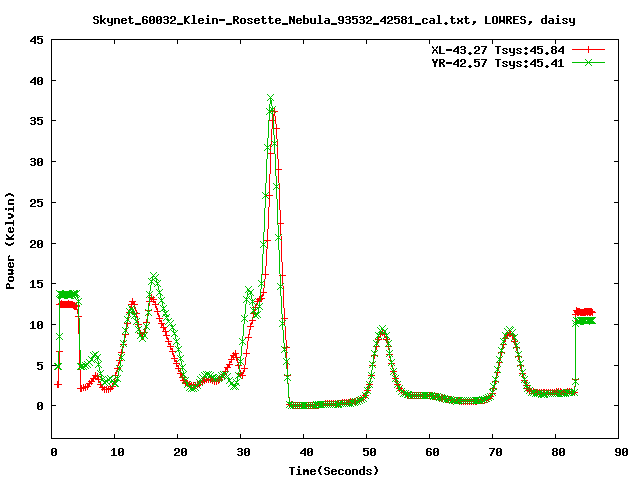Image resolution: width=640 pixels, height=480 pixels.
Task: Click x-axis tick label 70
Action: pos(495,452)
